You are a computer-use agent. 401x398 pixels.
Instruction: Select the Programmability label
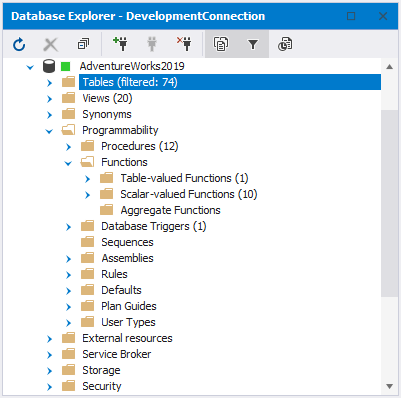coord(120,130)
